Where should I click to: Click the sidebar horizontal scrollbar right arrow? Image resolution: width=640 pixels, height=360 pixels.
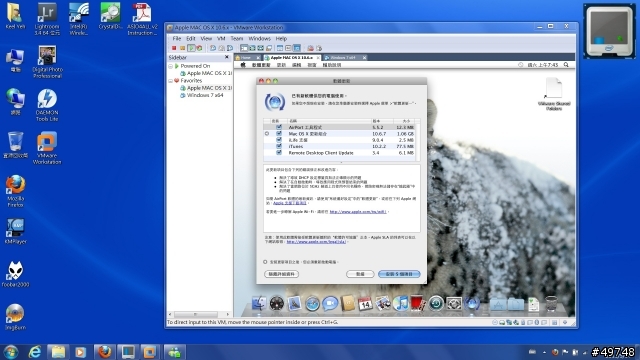227,314
